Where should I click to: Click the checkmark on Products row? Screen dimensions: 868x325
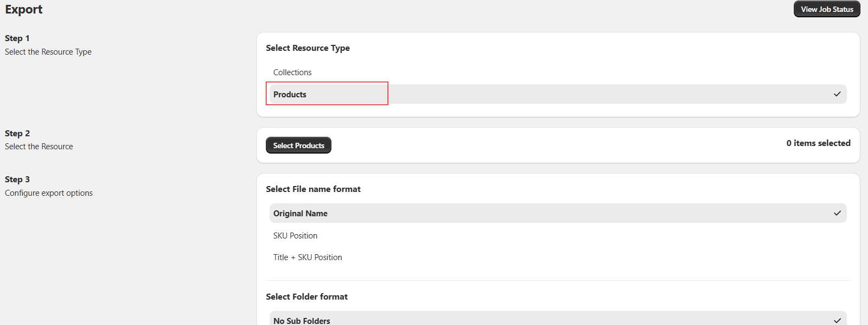837,94
